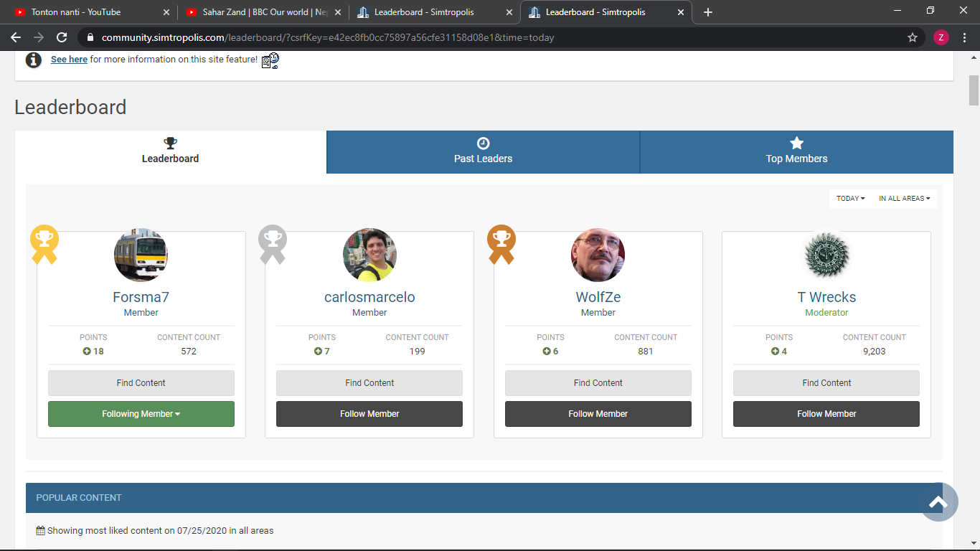Click the Leaderboard page heading
Image resolution: width=980 pixels, height=551 pixels.
click(70, 108)
